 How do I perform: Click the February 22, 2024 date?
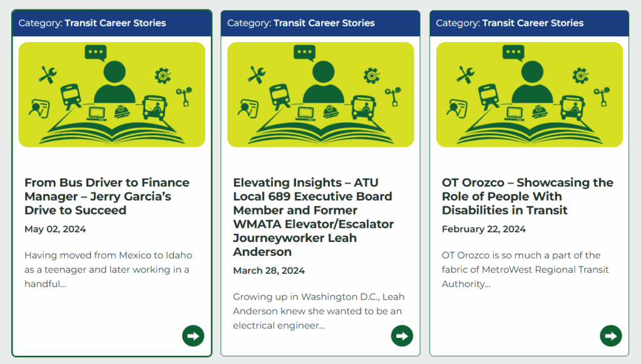click(484, 229)
